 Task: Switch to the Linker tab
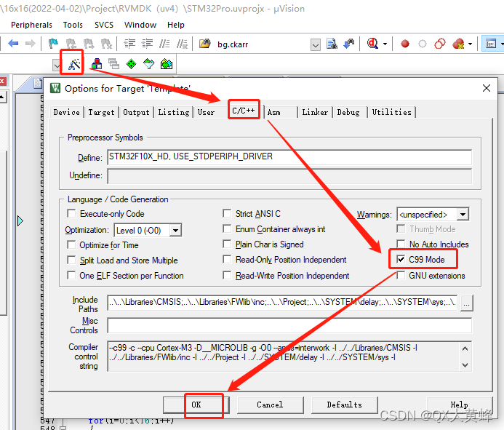(315, 112)
